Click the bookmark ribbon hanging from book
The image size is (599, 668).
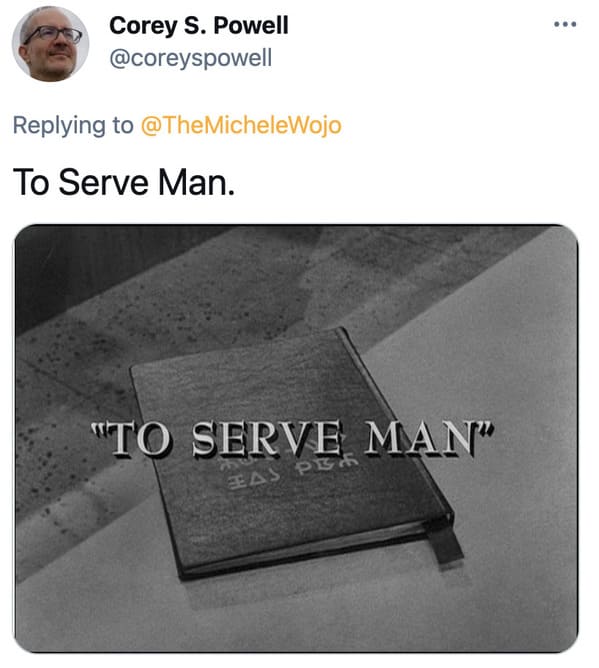tap(446, 541)
